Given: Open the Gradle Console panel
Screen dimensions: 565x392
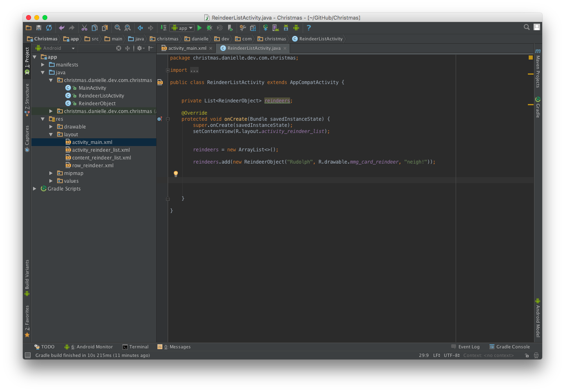Looking at the screenshot, I should [510, 347].
